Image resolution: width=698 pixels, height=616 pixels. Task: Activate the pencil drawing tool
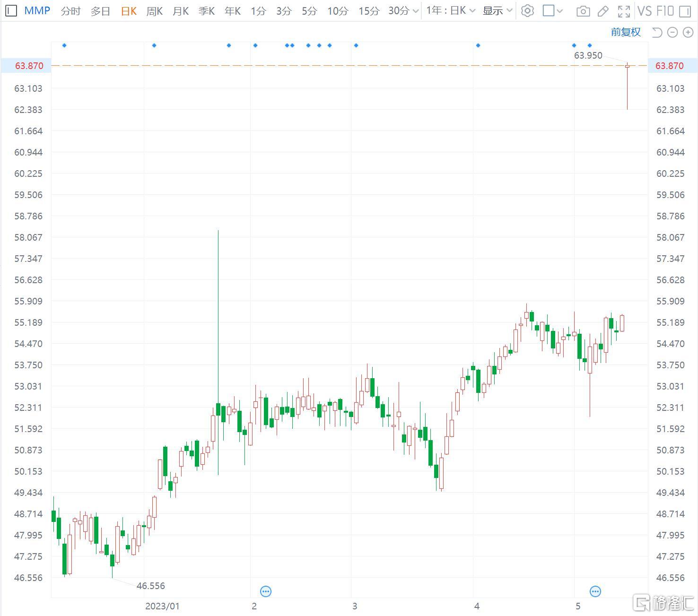click(x=603, y=11)
